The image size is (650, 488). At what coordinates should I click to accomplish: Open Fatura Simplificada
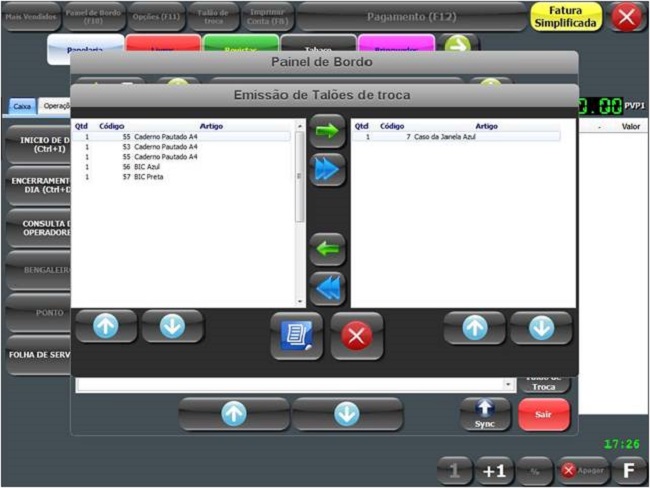click(566, 17)
